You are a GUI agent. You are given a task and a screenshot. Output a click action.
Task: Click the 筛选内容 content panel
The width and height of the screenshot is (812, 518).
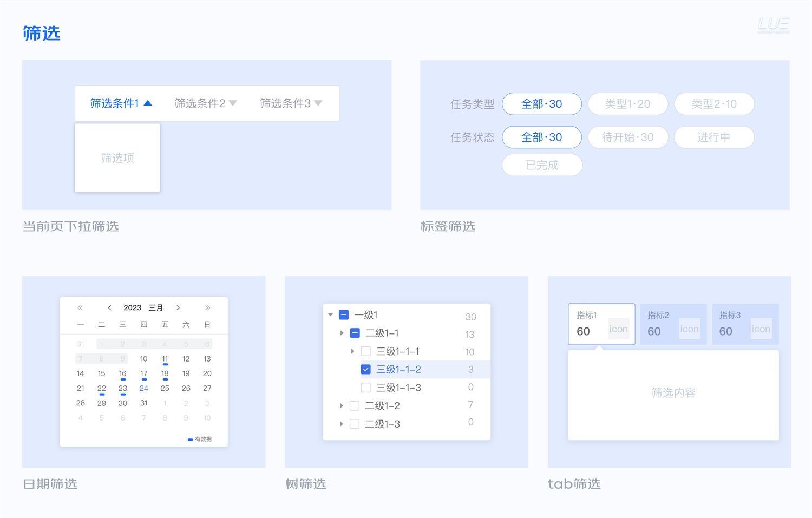point(673,395)
